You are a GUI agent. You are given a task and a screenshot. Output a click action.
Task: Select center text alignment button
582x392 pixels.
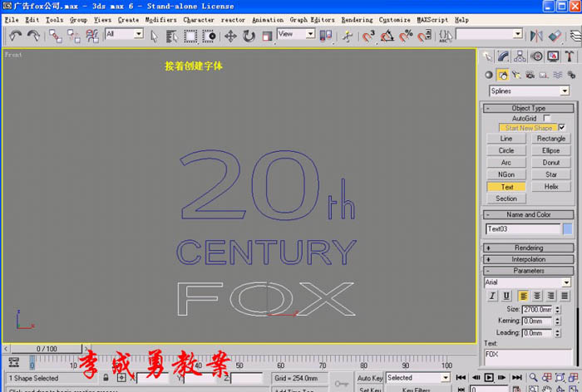click(x=537, y=296)
